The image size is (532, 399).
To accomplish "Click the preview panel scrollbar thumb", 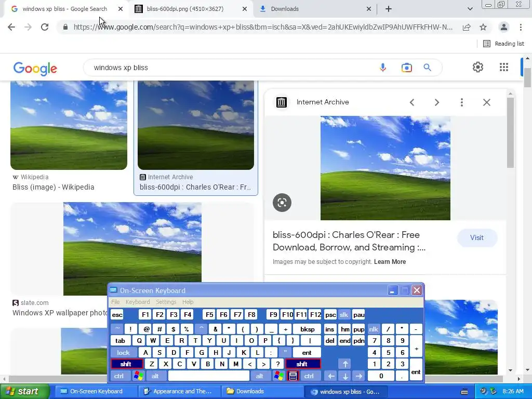I will (511, 132).
